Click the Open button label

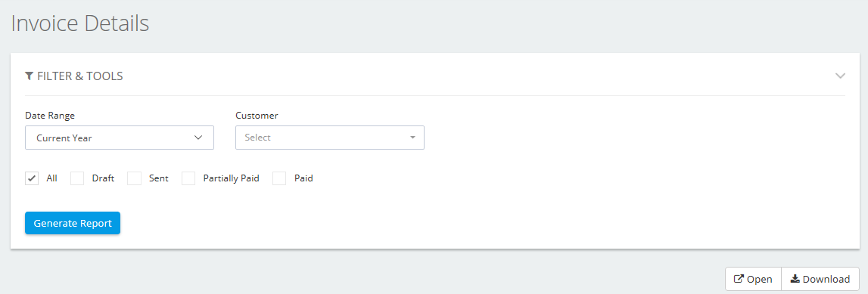760,280
